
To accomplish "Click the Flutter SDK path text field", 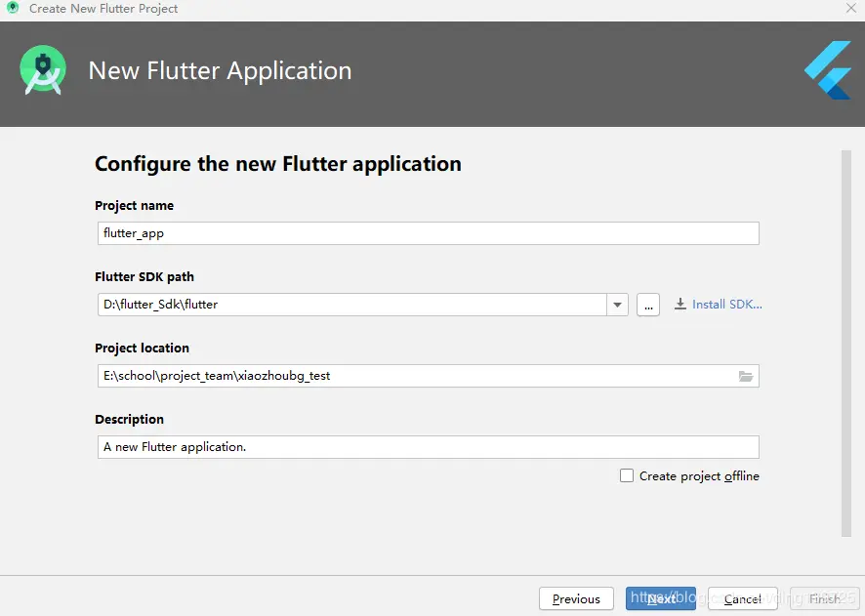I will (352, 305).
